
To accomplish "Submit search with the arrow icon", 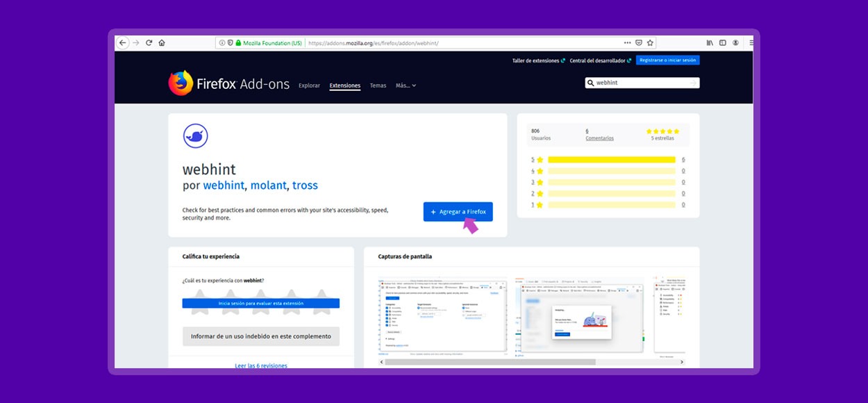I will point(693,83).
